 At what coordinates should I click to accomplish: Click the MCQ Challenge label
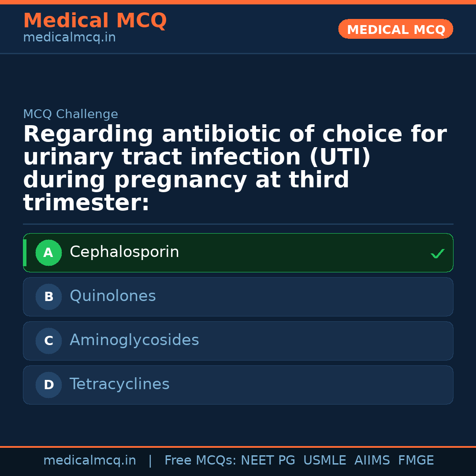pyautogui.click(x=71, y=115)
